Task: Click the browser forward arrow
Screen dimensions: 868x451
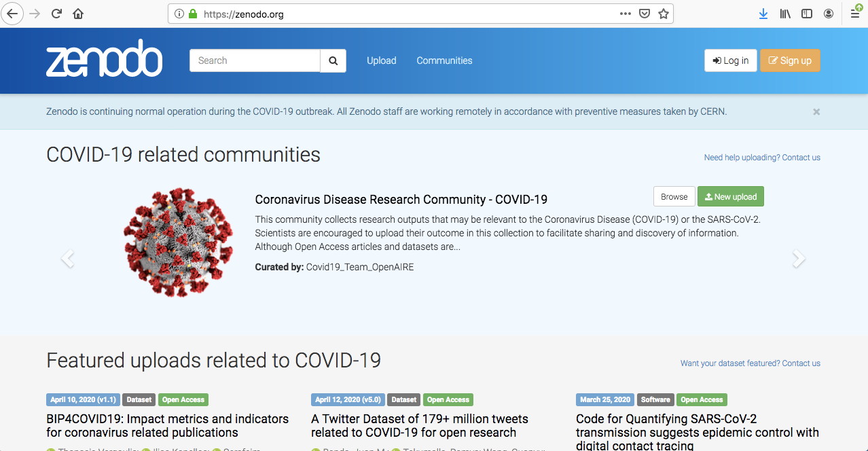Action: pyautogui.click(x=35, y=14)
